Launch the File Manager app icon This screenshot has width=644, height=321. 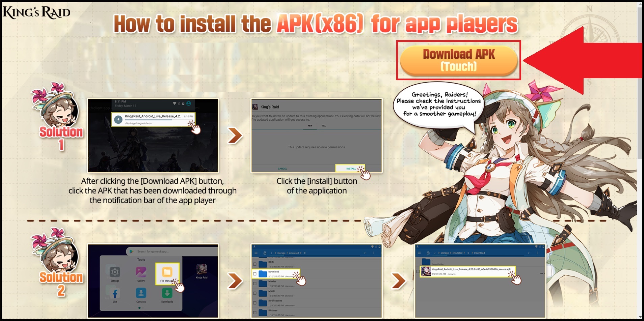click(167, 272)
